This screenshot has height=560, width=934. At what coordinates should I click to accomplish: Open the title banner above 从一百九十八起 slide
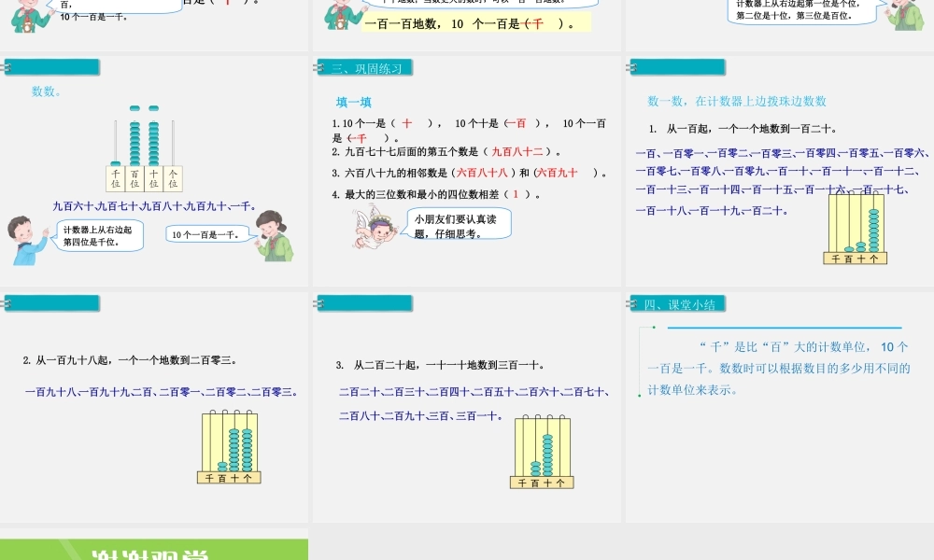click(51, 303)
